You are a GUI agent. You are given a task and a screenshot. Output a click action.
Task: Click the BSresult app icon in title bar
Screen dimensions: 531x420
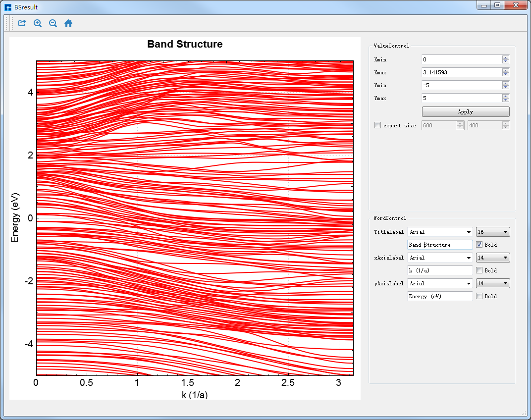(x=8, y=7)
